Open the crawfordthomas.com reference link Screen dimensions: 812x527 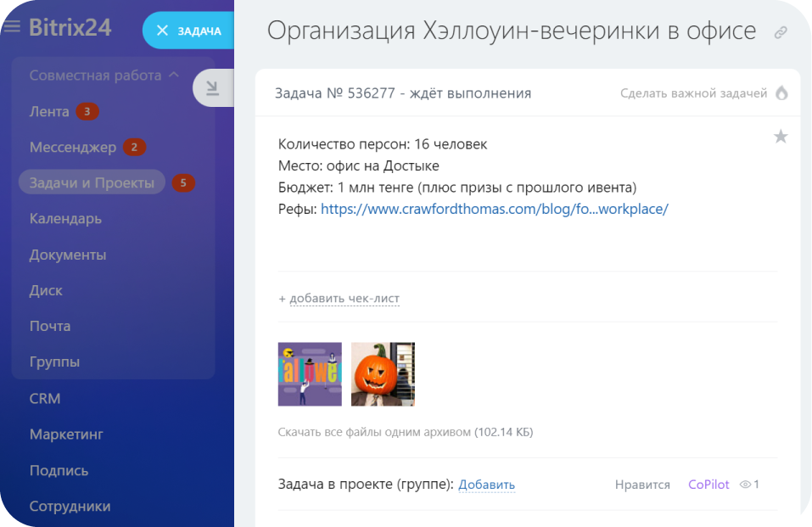[x=494, y=209]
